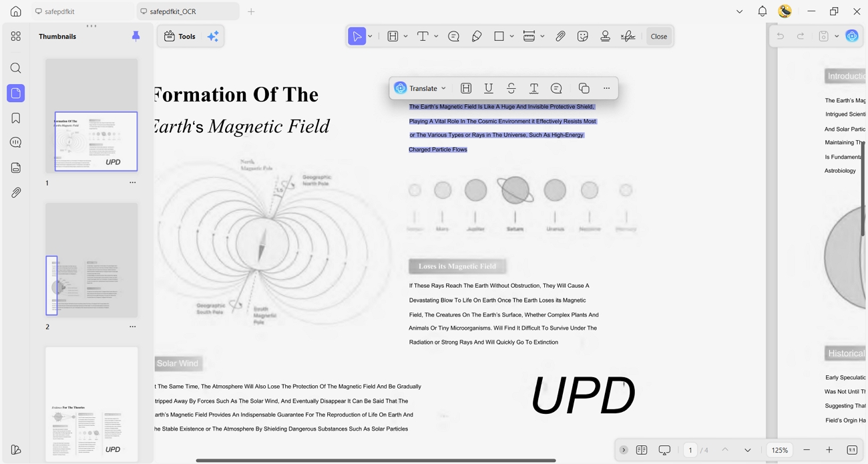868x464 pixels.
Task: Open the layers icon at sidebar bottom
Action: click(16, 450)
